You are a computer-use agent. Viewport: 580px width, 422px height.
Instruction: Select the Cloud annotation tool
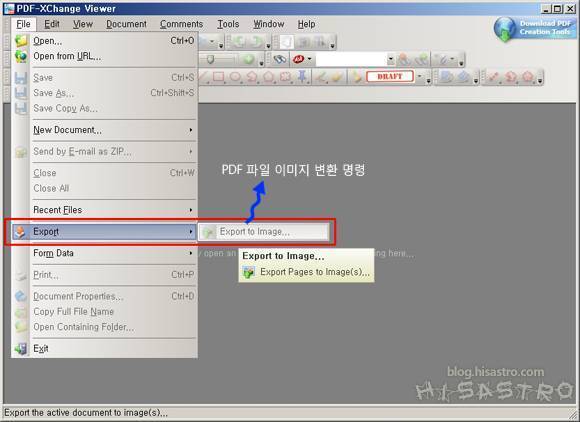click(x=285, y=77)
